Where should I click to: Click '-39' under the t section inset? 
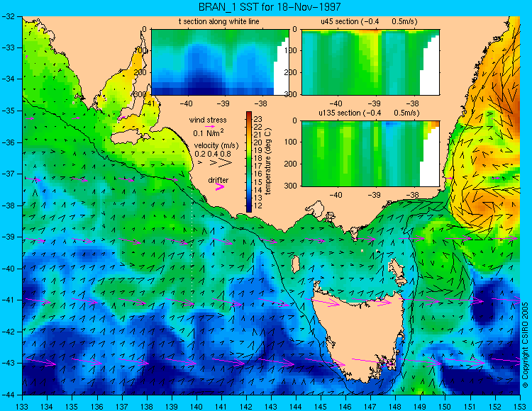coord(223,103)
